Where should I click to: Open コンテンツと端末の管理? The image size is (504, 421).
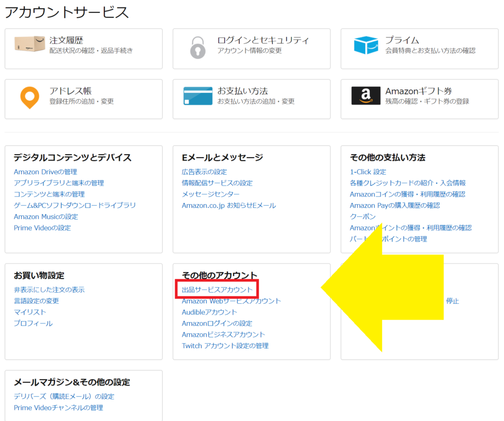pos(49,194)
